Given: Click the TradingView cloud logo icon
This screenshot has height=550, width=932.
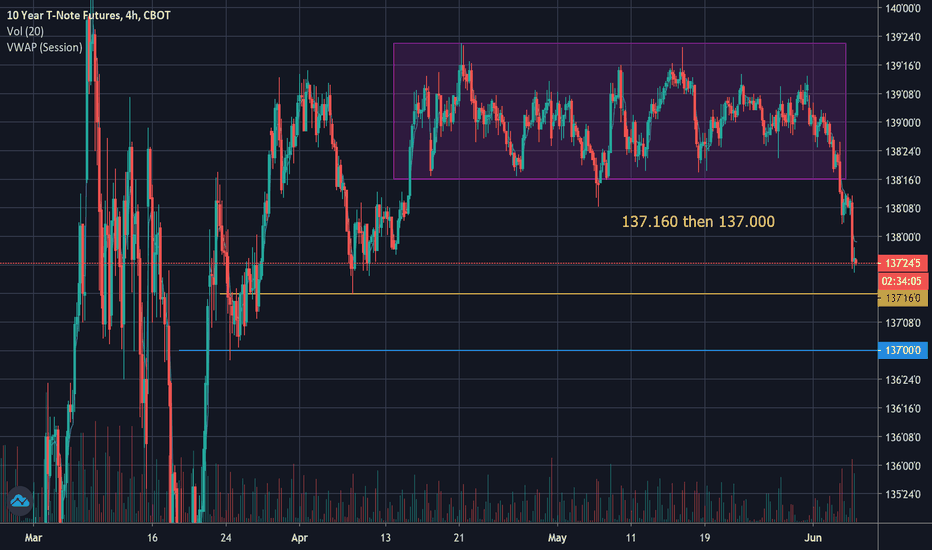Looking at the screenshot, I should pyautogui.click(x=20, y=501).
